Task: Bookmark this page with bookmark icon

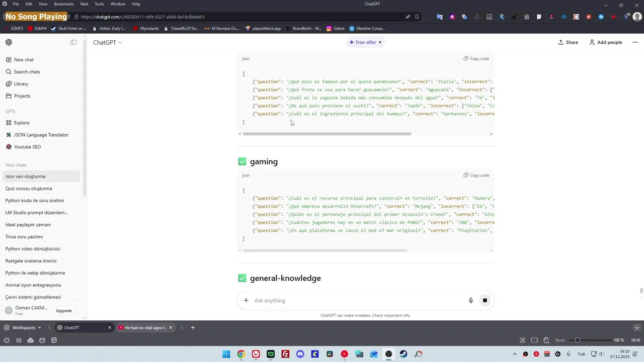Action: pos(417,17)
